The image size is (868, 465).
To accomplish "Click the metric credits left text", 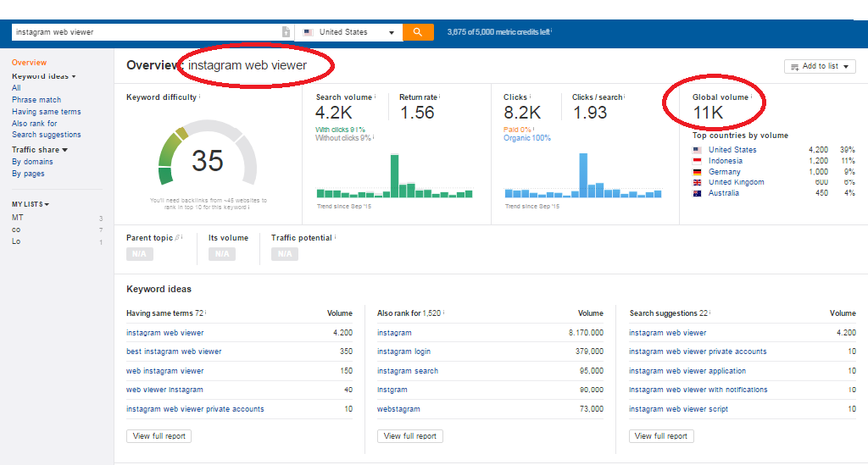I will [x=498, y=32].
